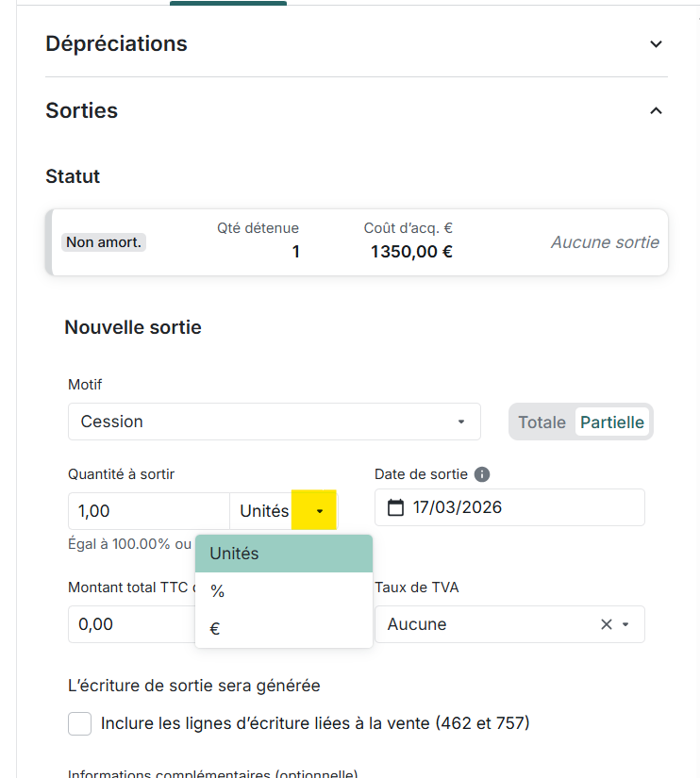This screenshot has height=778, width=700.
Task: Click the Non amort. status badge
Action: (104, 242)
